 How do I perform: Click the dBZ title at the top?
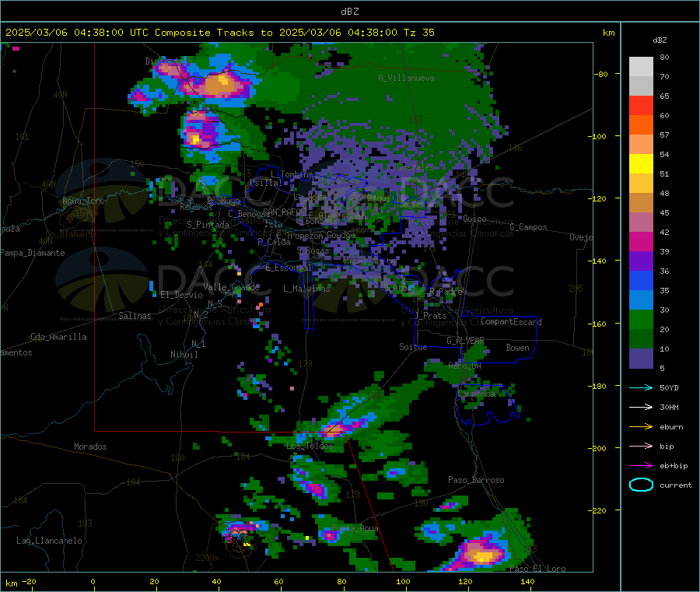(349, 12)
